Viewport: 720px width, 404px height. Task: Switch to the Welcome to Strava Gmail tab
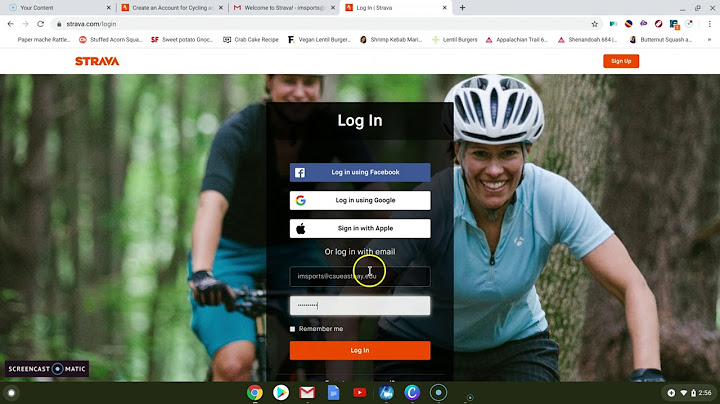(x=285, y=8)
